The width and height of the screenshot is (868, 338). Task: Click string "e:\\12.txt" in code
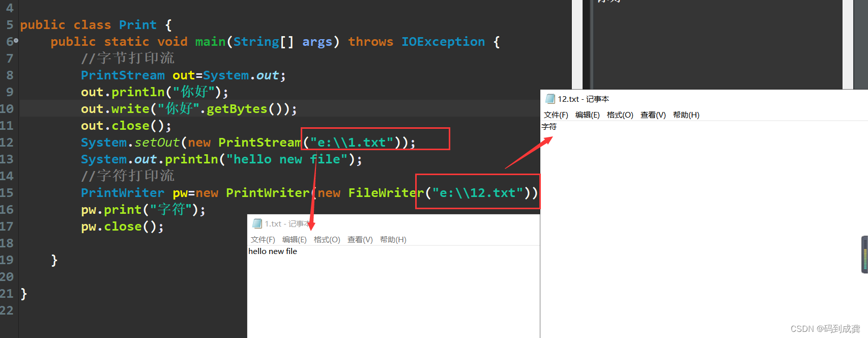coord(478,193)
